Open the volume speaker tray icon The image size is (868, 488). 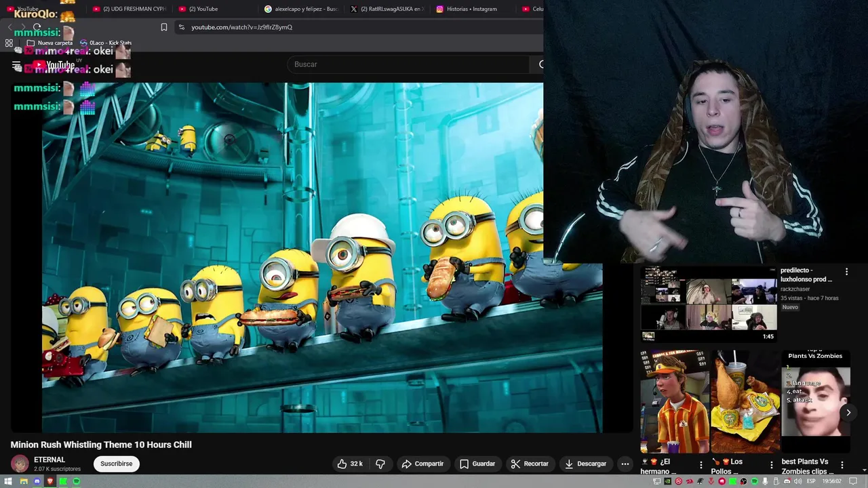click(x=797, y=481)
